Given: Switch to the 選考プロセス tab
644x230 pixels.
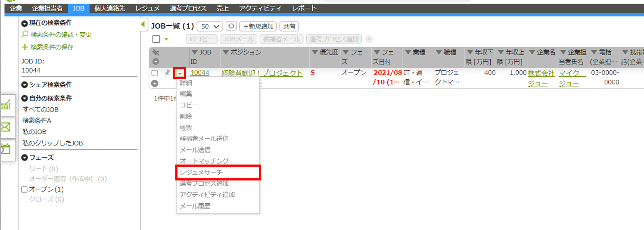Looking at the screenshot, I should click(188, 8).
